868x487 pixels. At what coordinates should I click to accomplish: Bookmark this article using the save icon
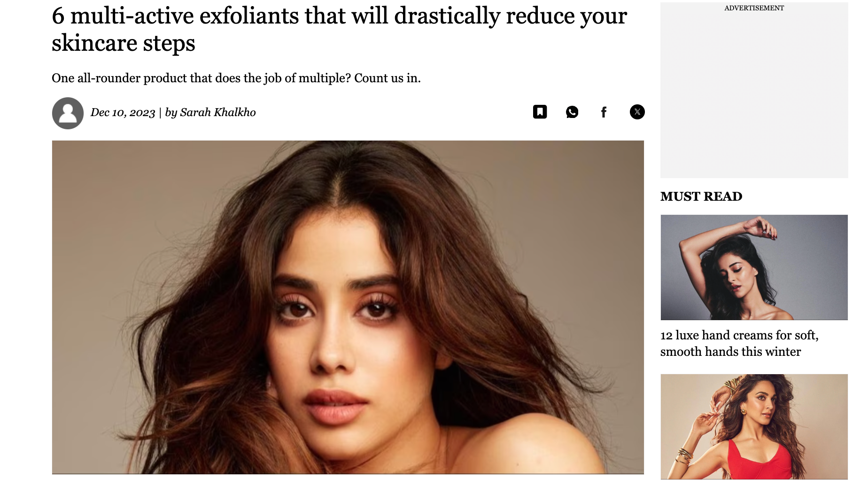point(540,112)
